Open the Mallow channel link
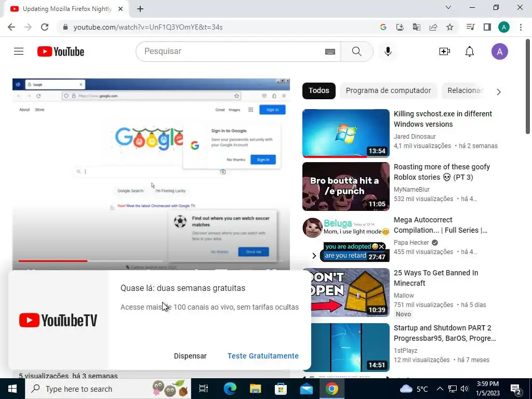This screenshot has width=532, height=399. (x=404, y=295)
